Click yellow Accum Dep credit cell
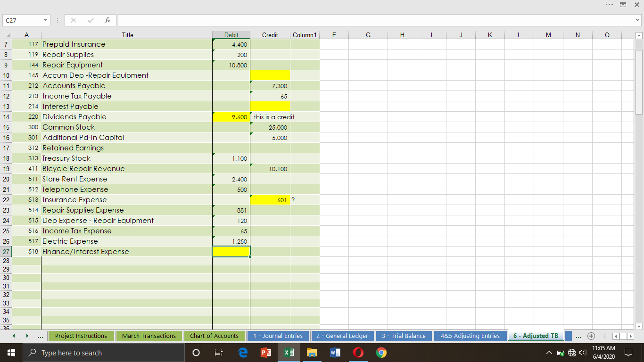Viewport: 644px width, 362px height. 270,75
